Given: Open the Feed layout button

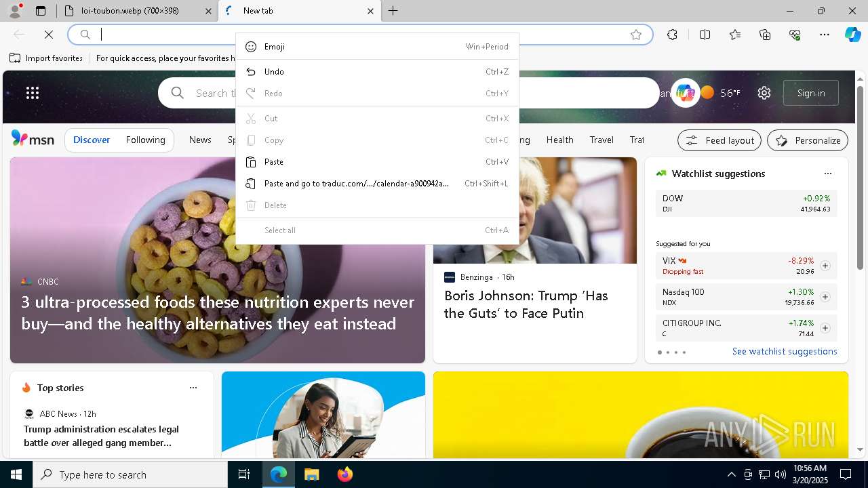Looking at the screenshot, I should tap(719, 140).
